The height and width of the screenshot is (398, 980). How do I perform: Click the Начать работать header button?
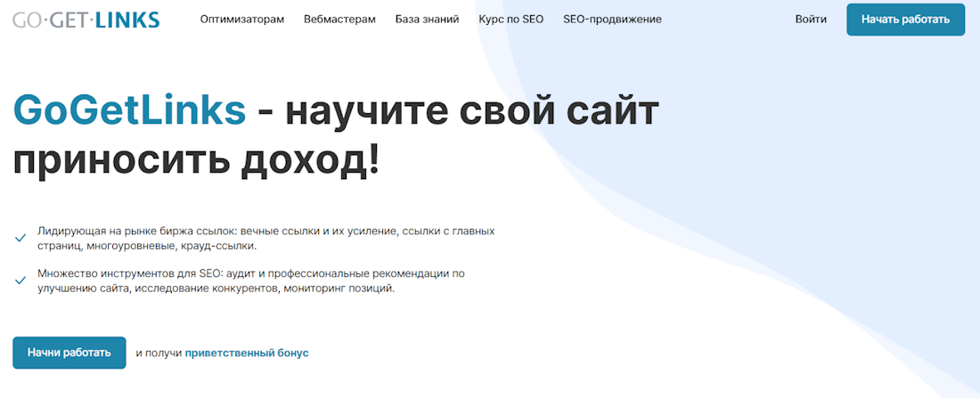tap(906, 20)
